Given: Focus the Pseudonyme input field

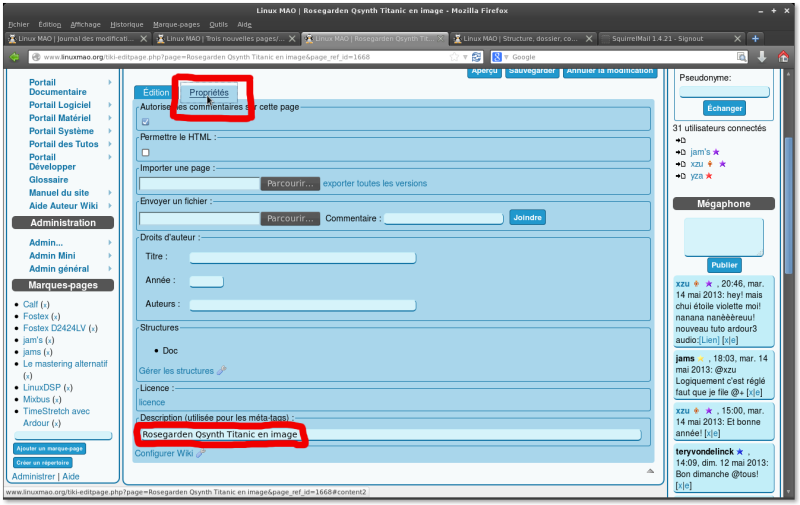Looking at the screenshot, I should (724, 92).
